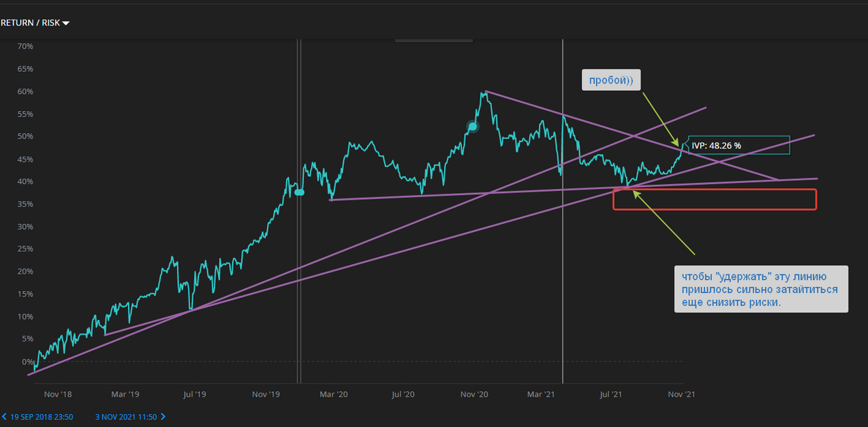868x427 pixels.
Task: Click the right chevron beside end date
Action: coord(163,417)
